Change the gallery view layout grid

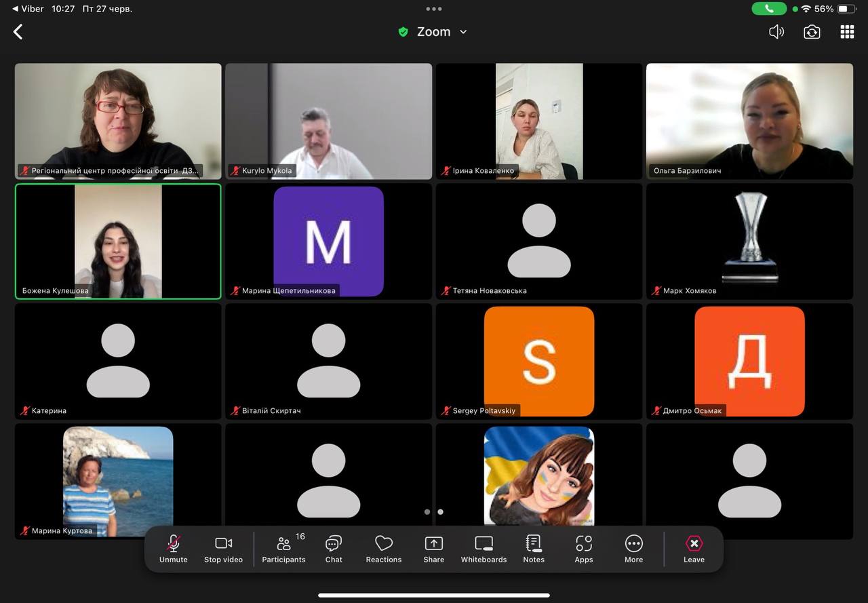[x=847, y=32]
